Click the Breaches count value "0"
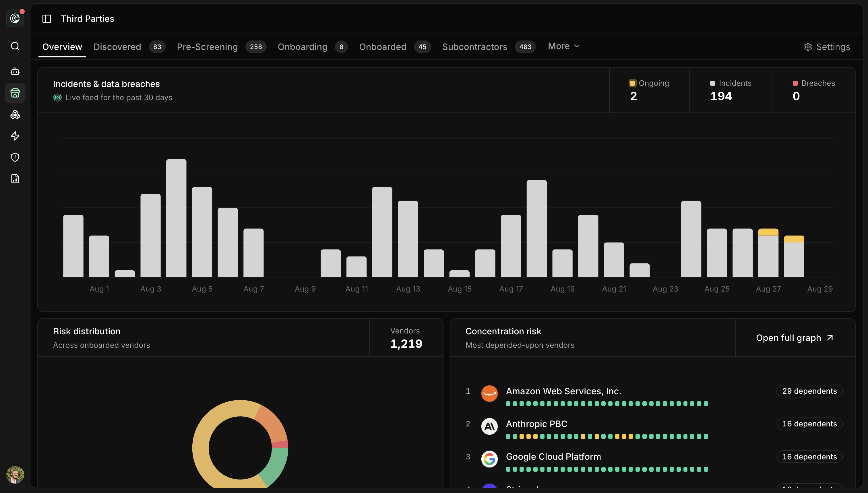The height and width of the screenshot is (493, 868). [796, 96]
